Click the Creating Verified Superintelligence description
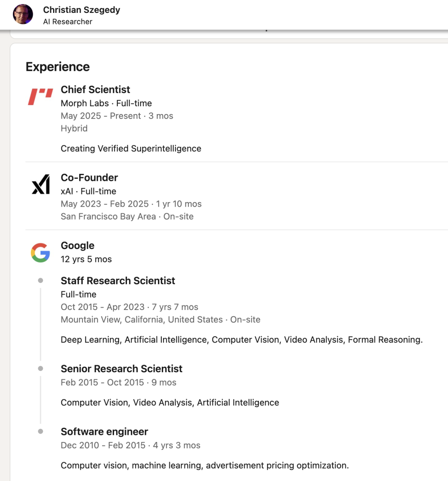The image size is (448, 481). (x=131, y=149)
